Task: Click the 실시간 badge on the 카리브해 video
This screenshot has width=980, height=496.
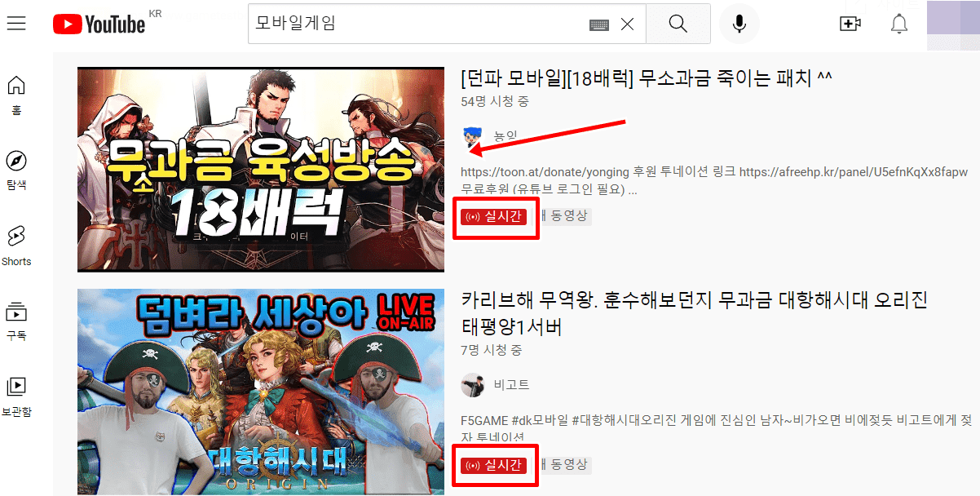Action: coord(493,465)
